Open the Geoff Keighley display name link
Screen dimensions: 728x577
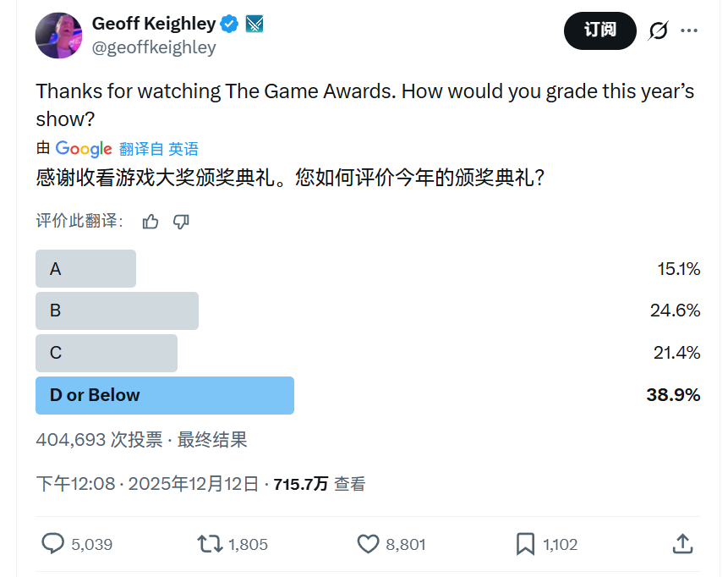point(153,24)
